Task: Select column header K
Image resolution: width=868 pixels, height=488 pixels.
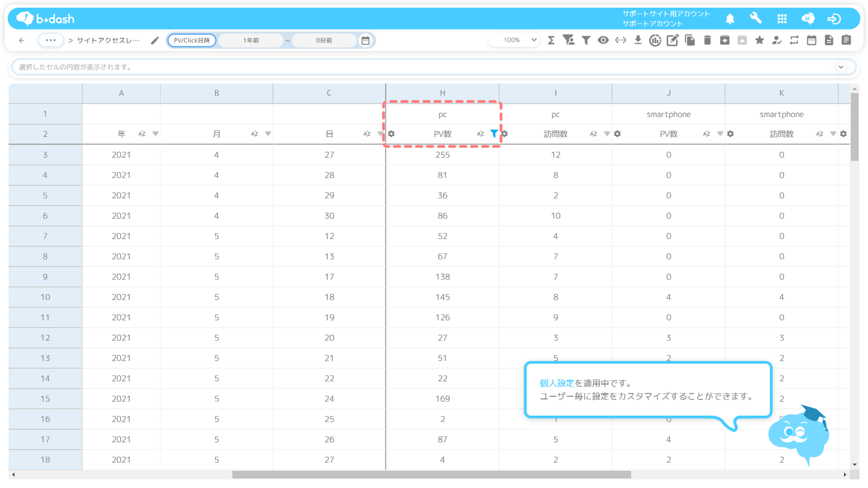Action: pos(781,93)
